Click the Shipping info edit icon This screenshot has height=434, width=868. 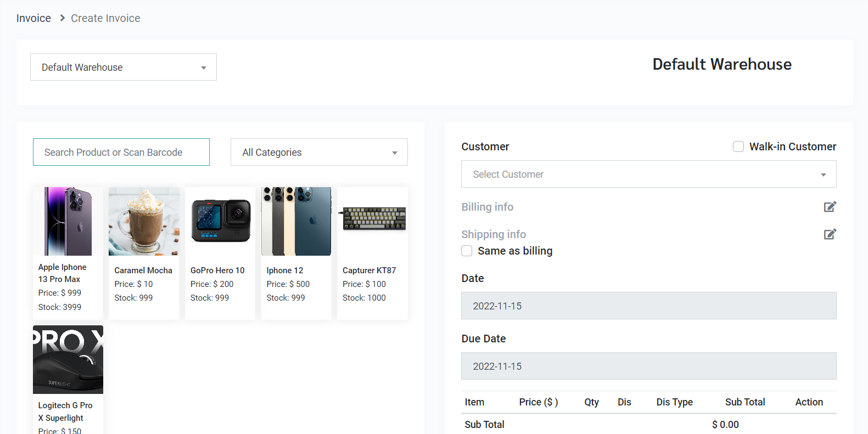pyautogui.click(x=830, y=234)
